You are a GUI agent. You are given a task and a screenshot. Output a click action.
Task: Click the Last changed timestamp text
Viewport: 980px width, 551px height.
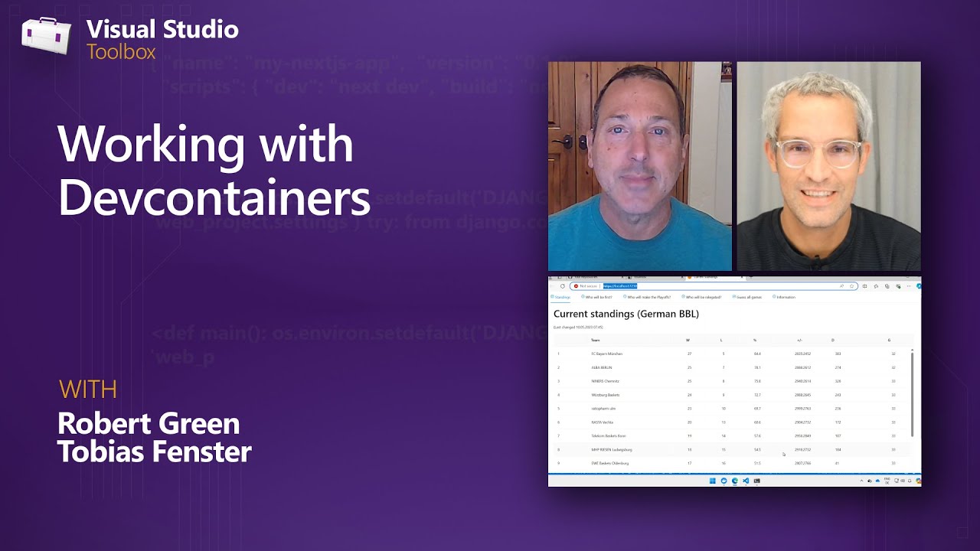point(578,327)
